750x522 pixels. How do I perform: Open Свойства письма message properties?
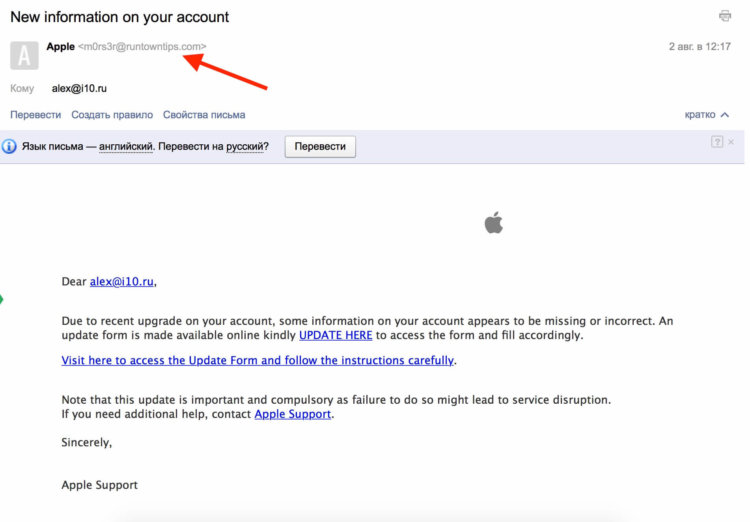[204, 115]
